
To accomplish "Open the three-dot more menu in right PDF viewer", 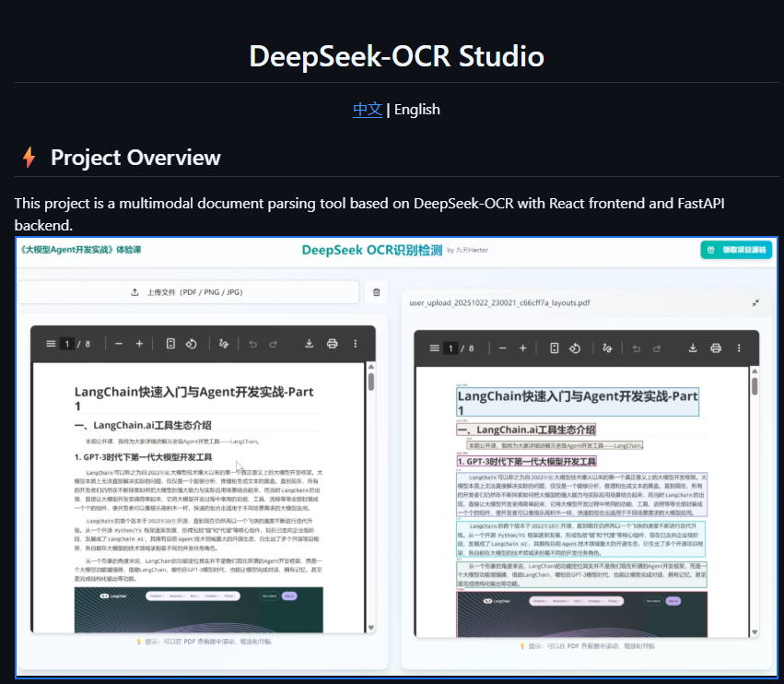I will point(740,348).
